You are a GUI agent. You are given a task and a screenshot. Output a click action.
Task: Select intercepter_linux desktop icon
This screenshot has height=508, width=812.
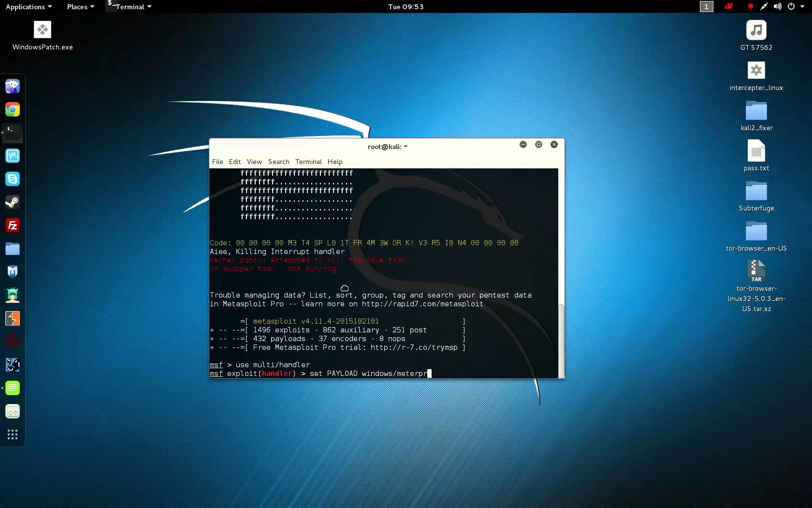(756, 76)
